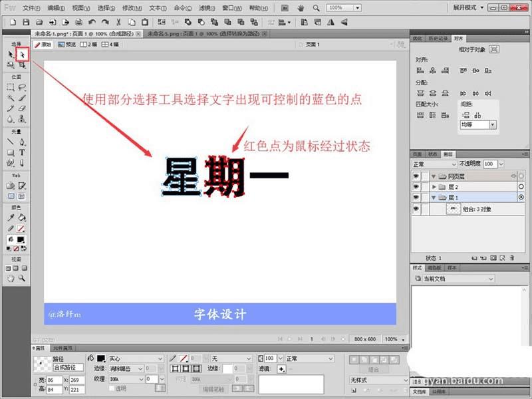Click the Preview view button
The image size is (532, 399).
(67, 45)
